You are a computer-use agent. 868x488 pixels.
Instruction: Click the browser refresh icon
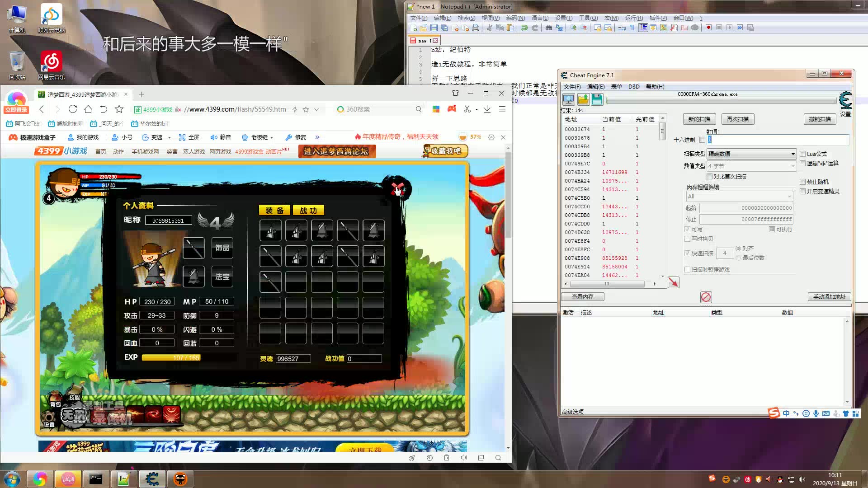click(73, 109)
